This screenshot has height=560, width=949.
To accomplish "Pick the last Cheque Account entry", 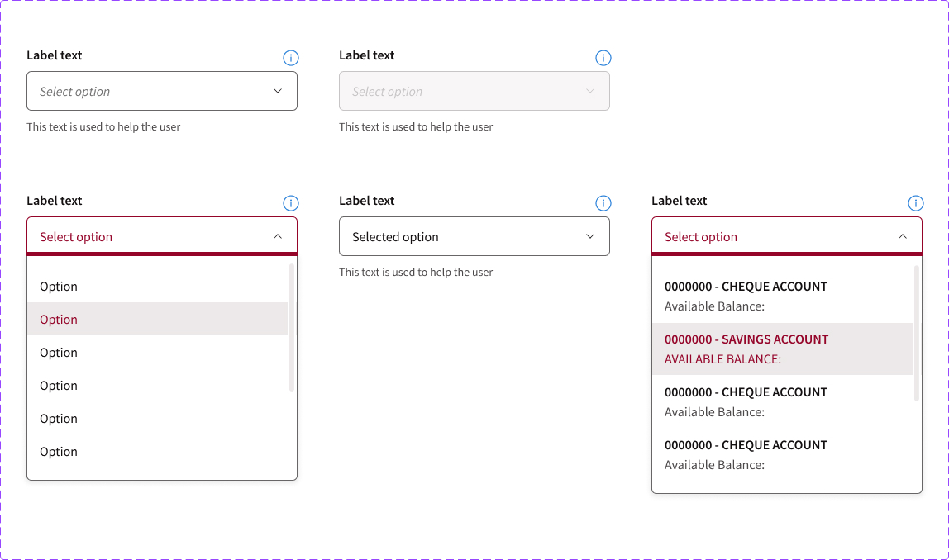I will [782, 454].
